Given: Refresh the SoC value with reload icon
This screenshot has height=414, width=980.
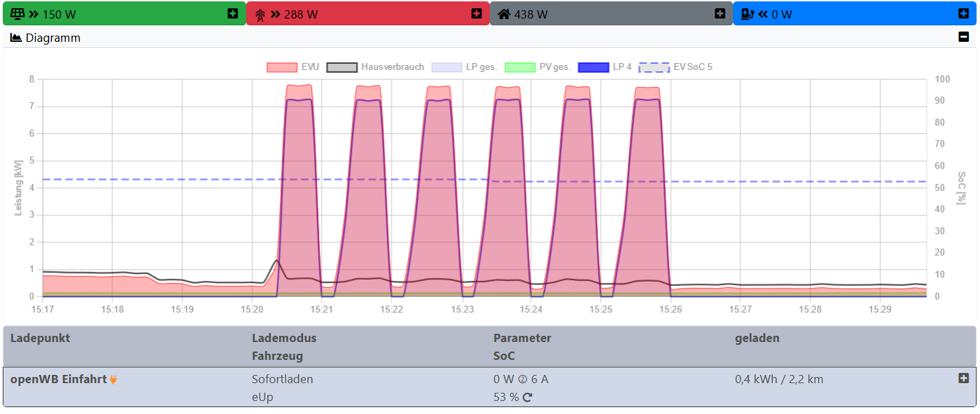Looking at the screenshot, I should [527, 397].
